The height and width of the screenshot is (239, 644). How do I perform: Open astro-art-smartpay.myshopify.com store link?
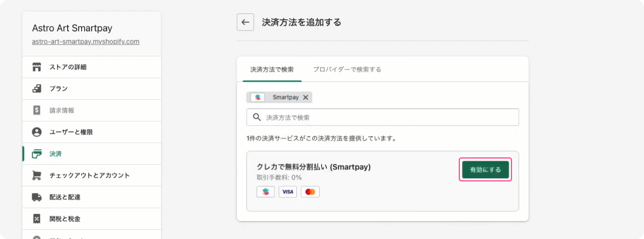pyautogui.click(x=86, y=42)
